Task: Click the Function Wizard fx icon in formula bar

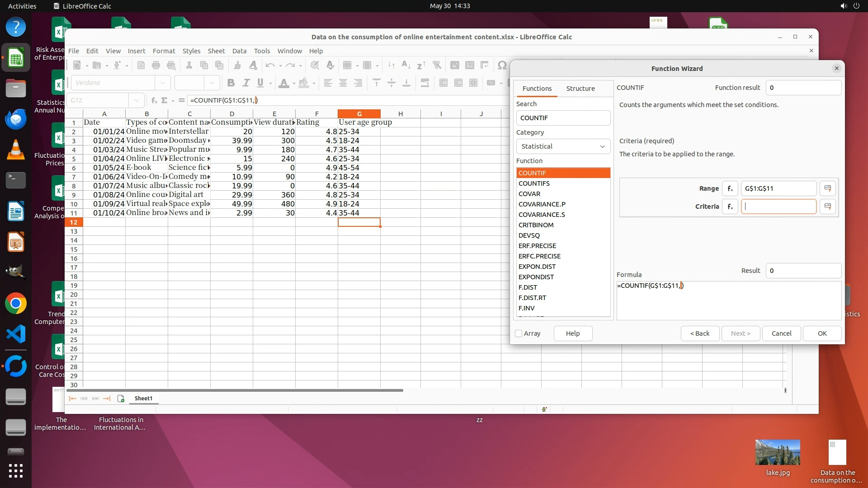Action: [x=154, y=100]
